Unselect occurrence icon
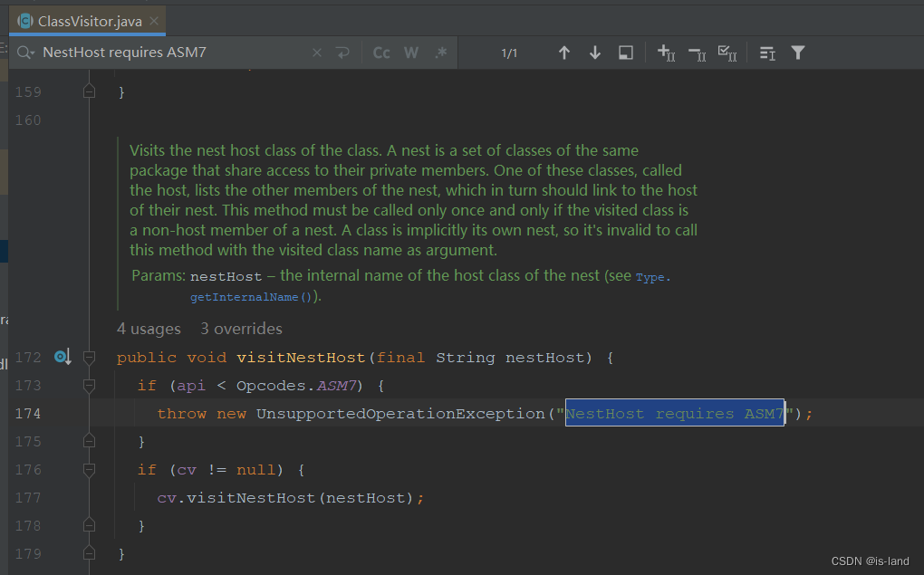The height and width of the screenshot is (575, 924). (x=698, y=53)
